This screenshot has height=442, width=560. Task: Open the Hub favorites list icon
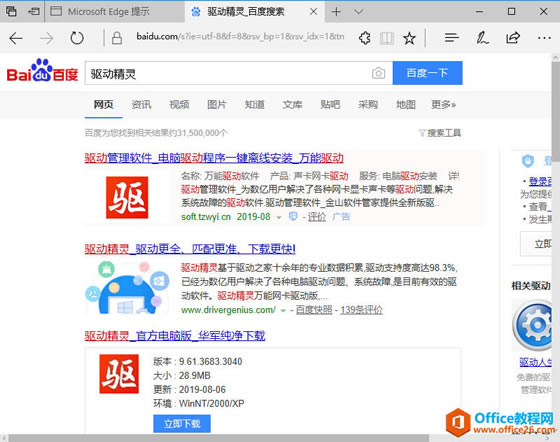pyautogui.click(x=451, y=37)
